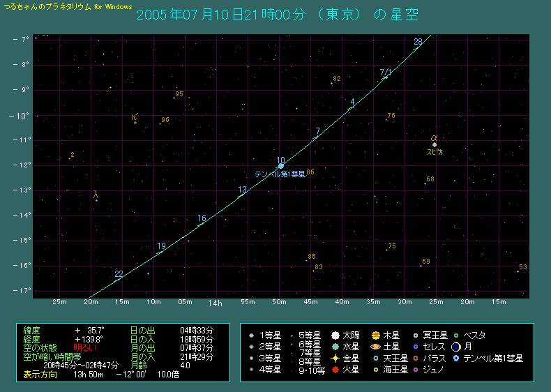Click the Tempel 1 comet legend icon
Image resolution: width=551 pixels, height=392 pixels.
[455, 358]
